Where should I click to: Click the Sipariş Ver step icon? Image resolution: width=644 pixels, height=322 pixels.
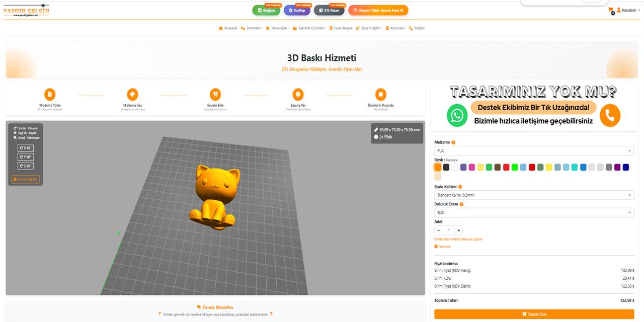298,94
